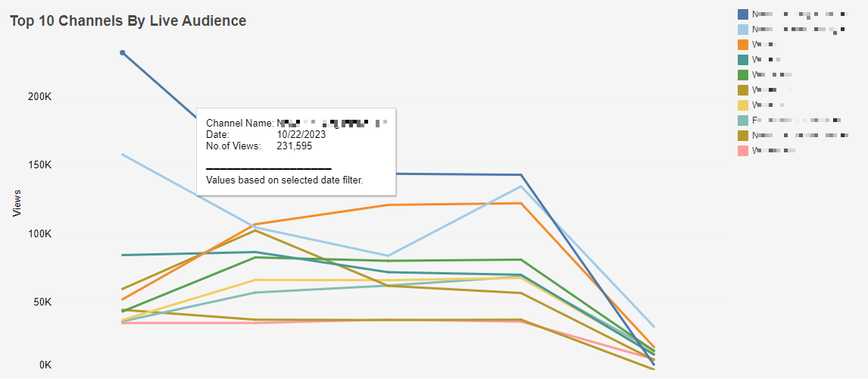Click the green legend color square
The image size is (868, 379).
[x=743, y=75]
